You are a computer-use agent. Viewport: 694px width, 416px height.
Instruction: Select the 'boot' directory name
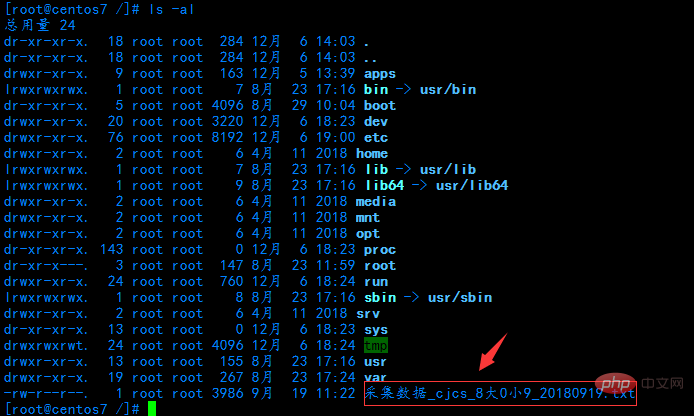point(380,105)
